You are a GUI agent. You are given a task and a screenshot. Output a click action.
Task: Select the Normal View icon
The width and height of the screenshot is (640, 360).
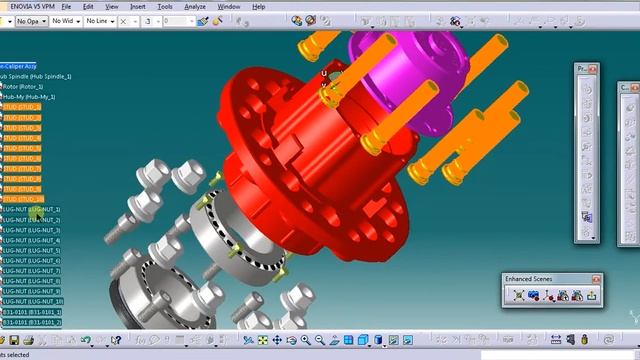pos(334,340)
